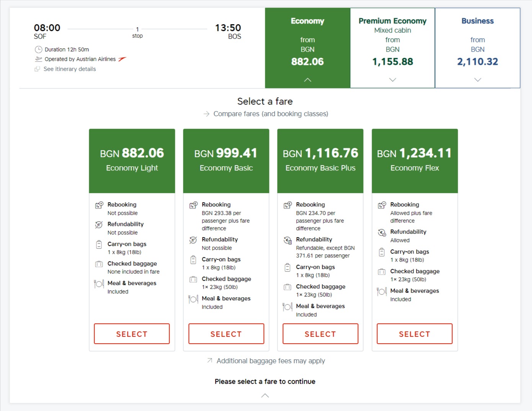The image size is (532, 411).
Task: Click 'Mixed cabin' label under Premium Economy
Action: click(393, 30)
